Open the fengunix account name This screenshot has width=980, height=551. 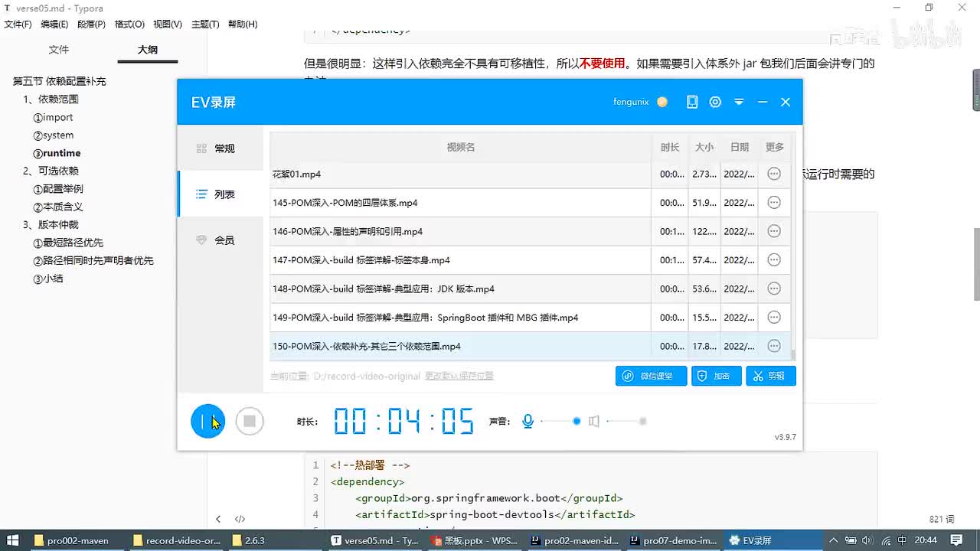[631, 102]
